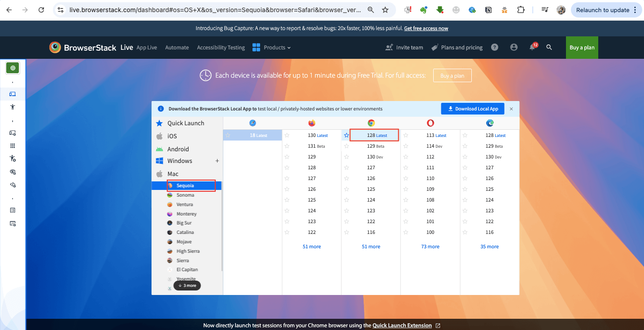Image resolution: width=644 pixels, height=330 pixels.
Task: Favorite Firefox 131 Beta with its star
Action: pos(287,146)
